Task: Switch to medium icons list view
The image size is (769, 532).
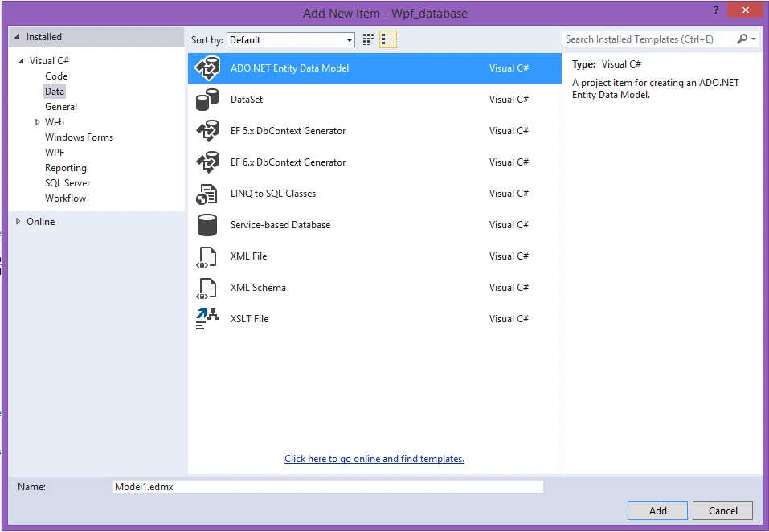Action: click(x=388, y=39)
